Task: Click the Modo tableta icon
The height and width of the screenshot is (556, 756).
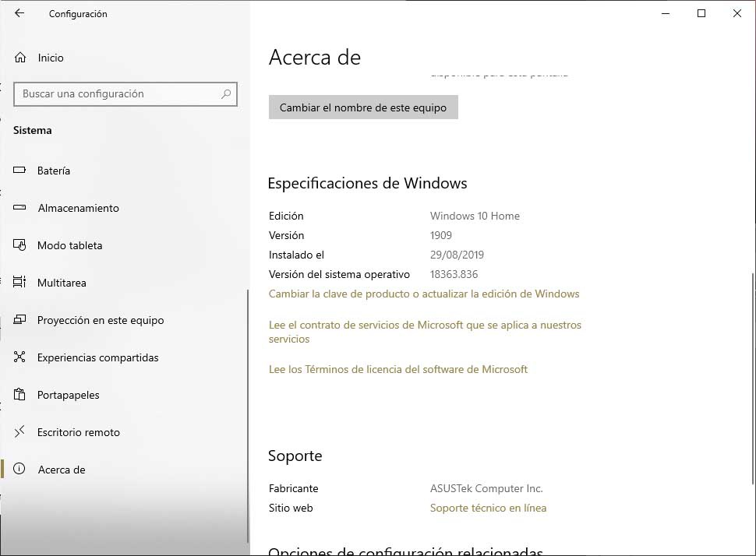Action: click(x=20, y=245)
